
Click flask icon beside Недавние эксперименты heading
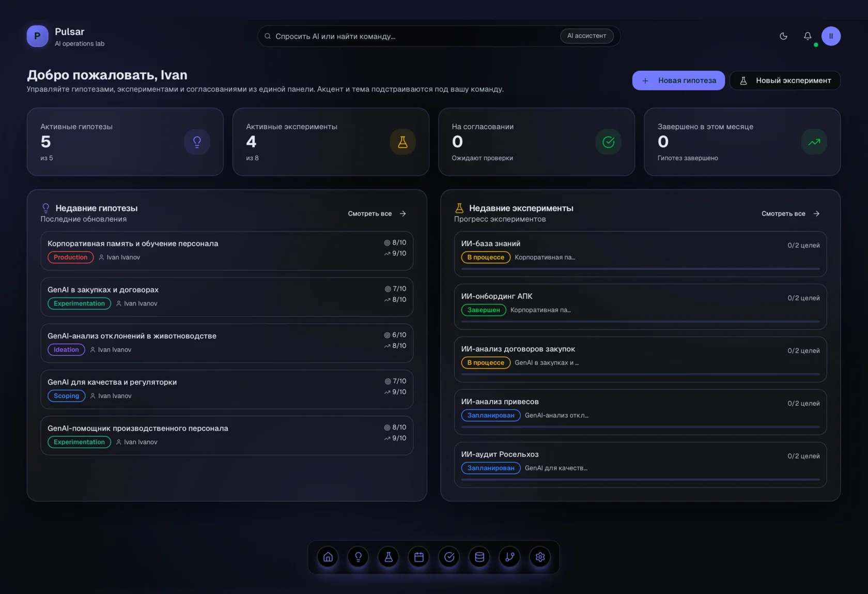(x=459, y=208)
